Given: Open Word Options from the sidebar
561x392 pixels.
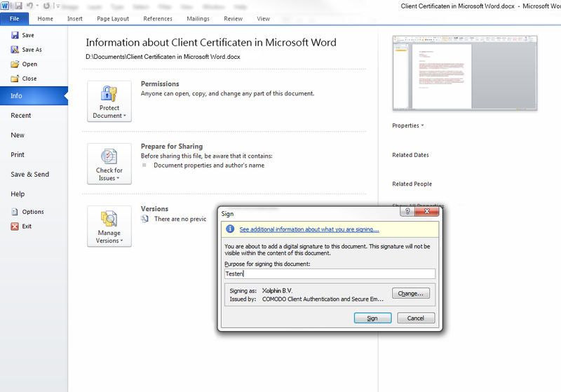Looking at the screenshot, I should point(15,212).
